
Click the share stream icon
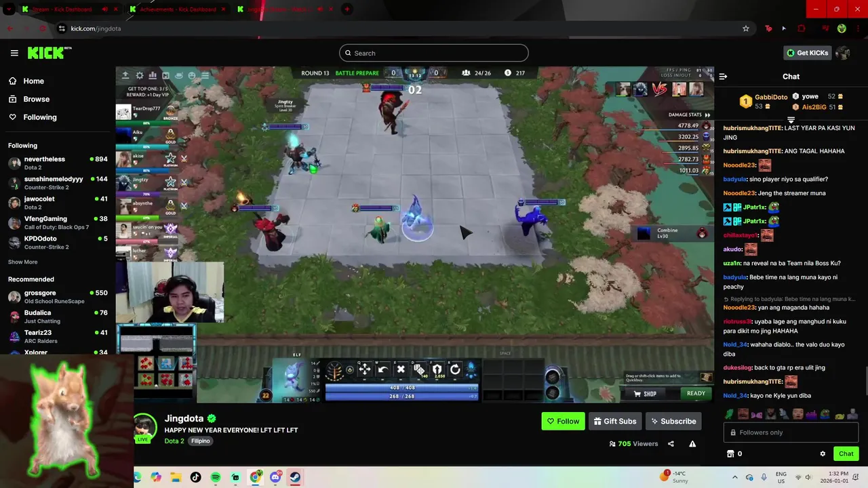point(671,444)
